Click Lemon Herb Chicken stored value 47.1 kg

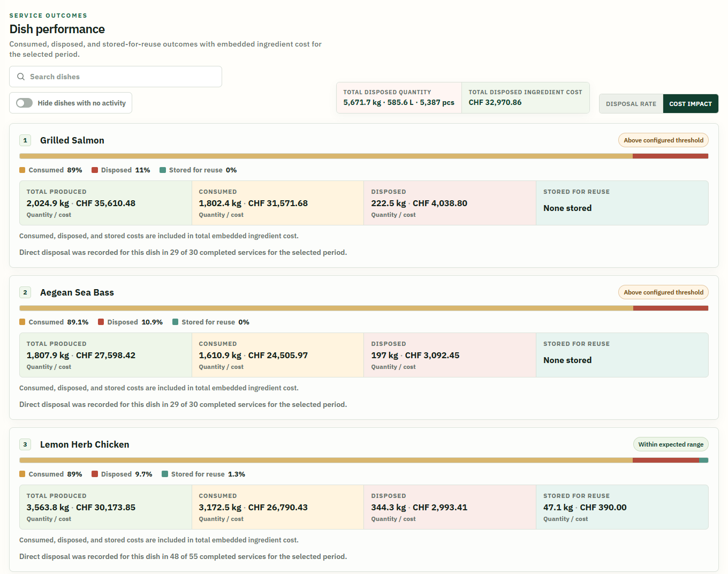coord(558,508)
